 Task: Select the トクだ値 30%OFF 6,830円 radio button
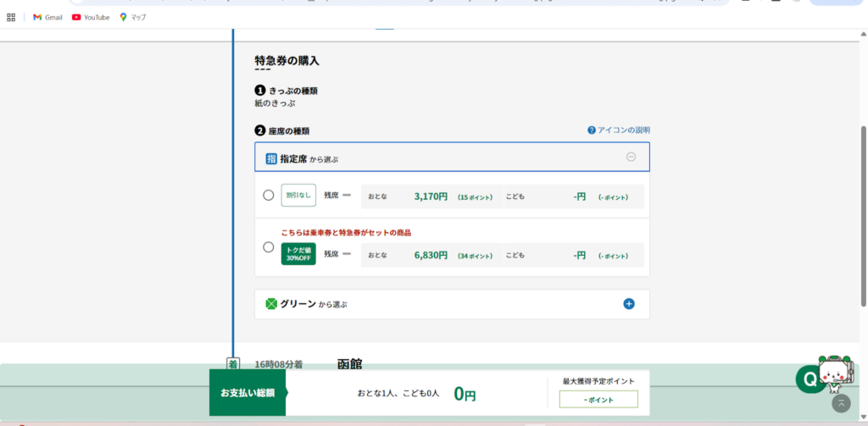[x=269, y=247]
